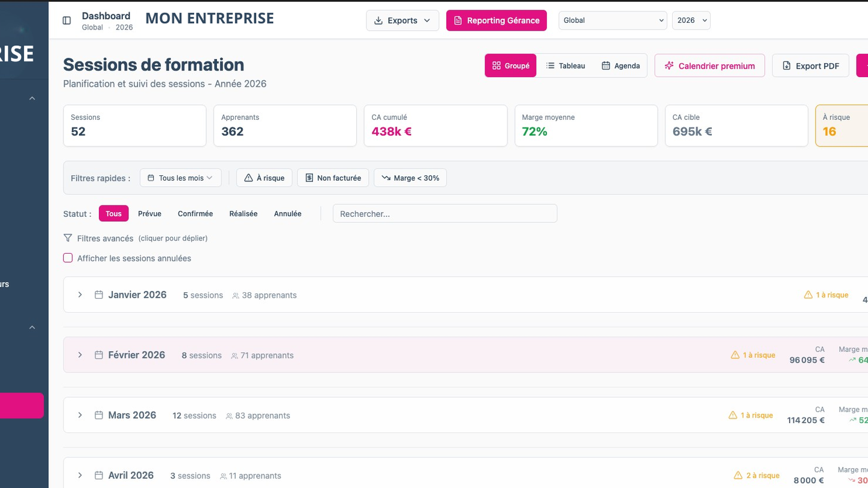The height and width of the screenshot is (488, 868).
Task: Click the calendar icon in the Agenda tab
Action: pos(606,66)
